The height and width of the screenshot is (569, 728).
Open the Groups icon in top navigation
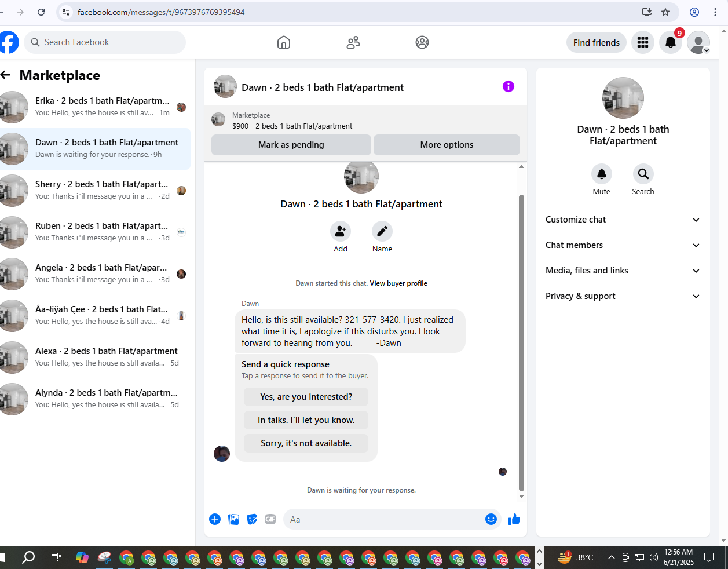point(422,42)
